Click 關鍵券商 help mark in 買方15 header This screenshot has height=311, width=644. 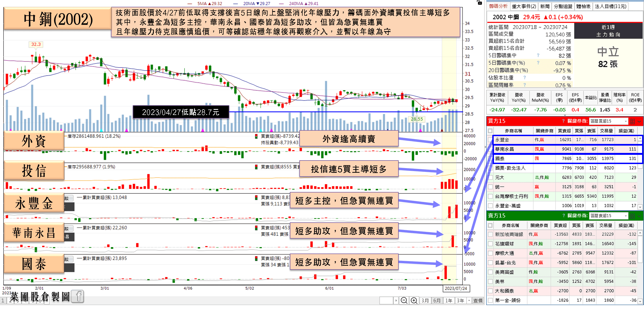[x=563, y=121]
